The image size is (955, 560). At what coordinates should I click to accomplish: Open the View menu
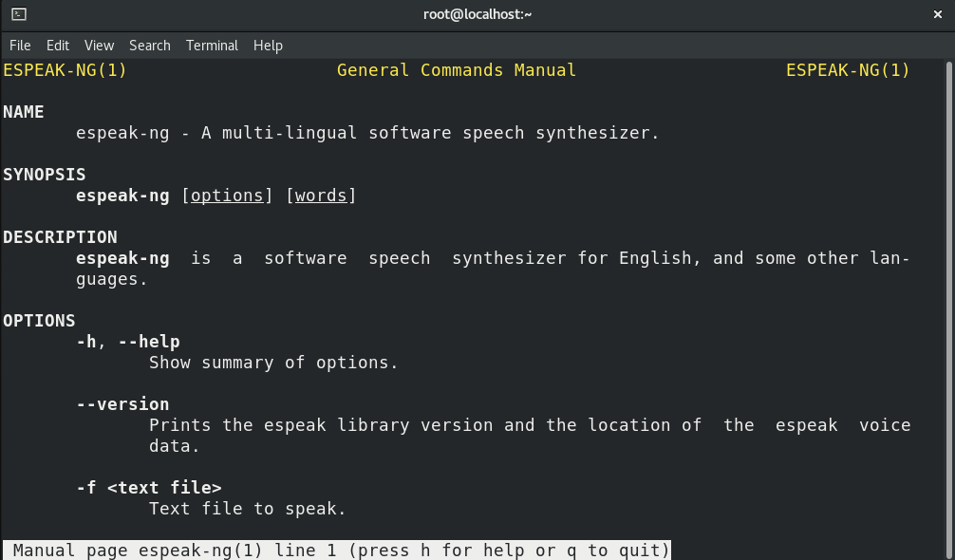pos(98,45)
